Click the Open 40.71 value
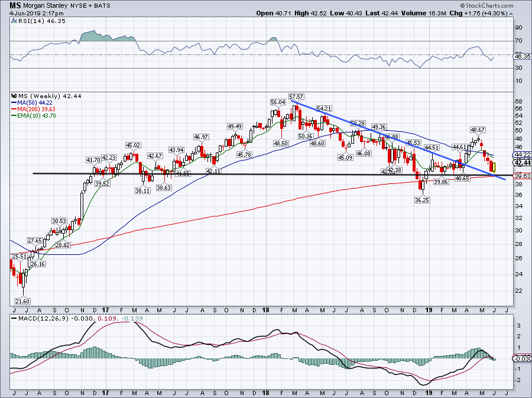The height and width of the screenshot is (398, 532). tap(273, 13)
